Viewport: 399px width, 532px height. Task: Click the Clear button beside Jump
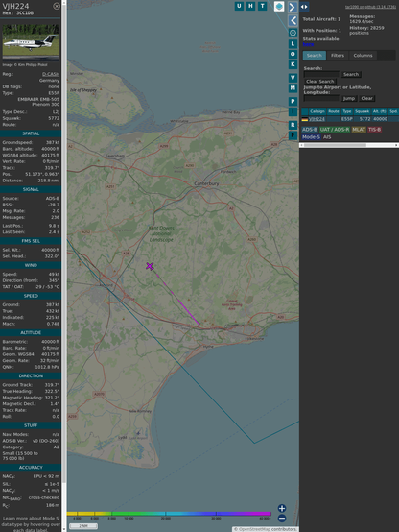click(366, 98)
